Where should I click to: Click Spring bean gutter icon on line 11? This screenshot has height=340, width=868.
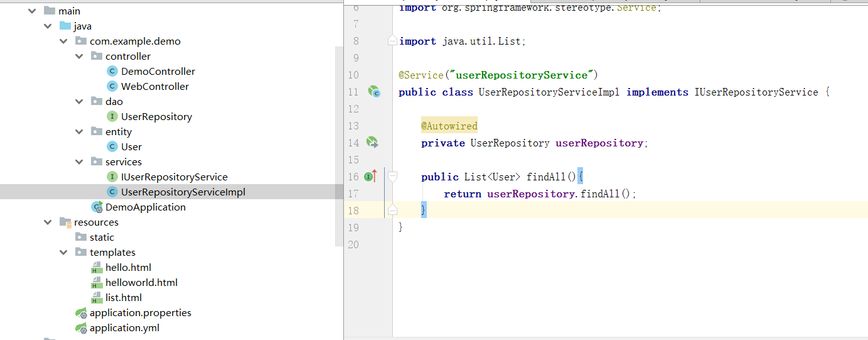[x=374, y=92]
